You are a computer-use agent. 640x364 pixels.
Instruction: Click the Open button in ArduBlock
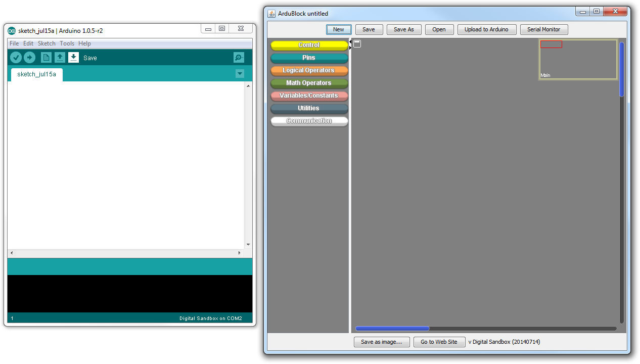(x=439, y=29)
